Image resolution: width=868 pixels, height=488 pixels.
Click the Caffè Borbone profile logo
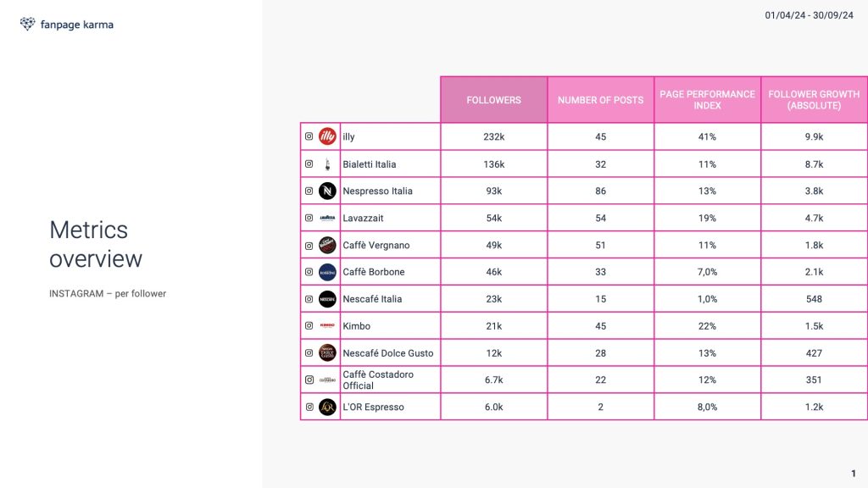click(327, 272)
